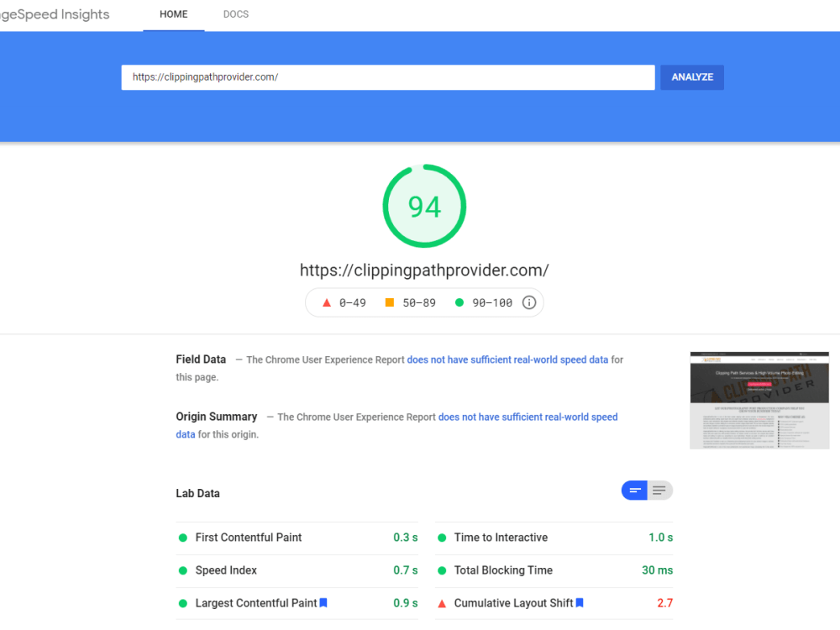
Task: Click the 94 performance score gauge
Action: coord(424,207)
